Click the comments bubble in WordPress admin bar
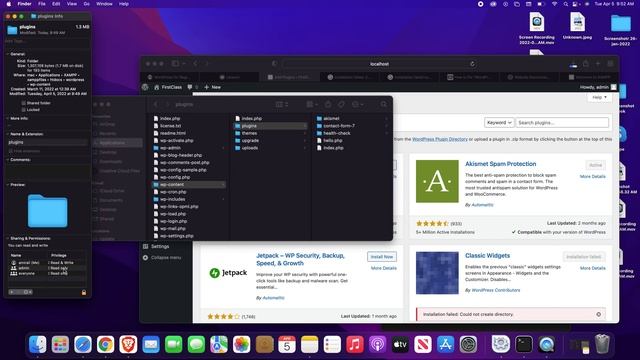This screenshot has height=360, width=640. [x=190, y=87]
